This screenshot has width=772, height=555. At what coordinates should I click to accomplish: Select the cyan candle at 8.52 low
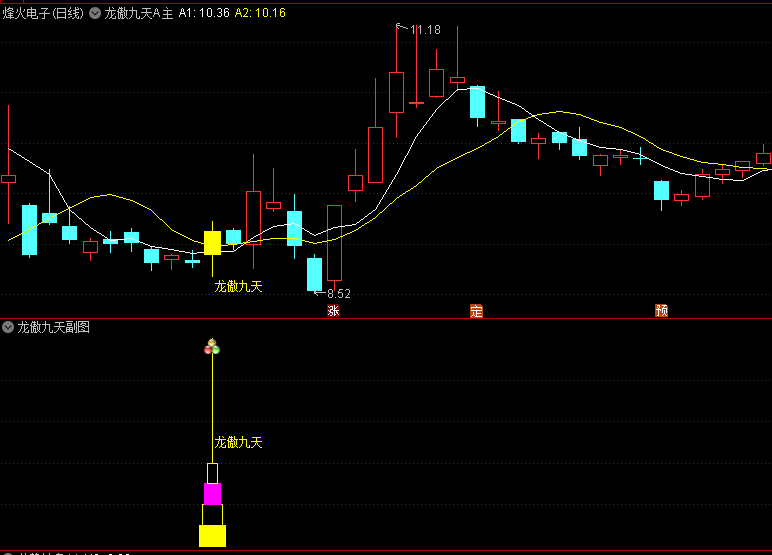(x=315, y=274)
